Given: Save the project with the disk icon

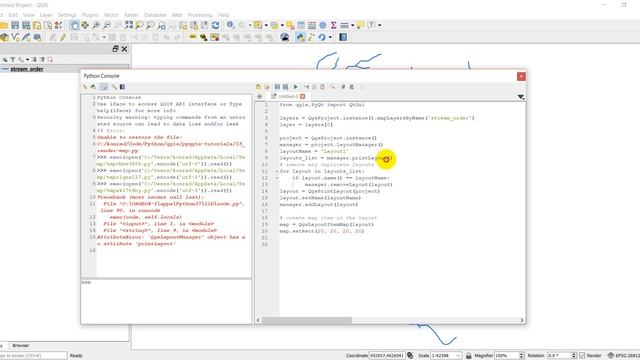Looking at the screenshot, I should [x=15, y=25].
